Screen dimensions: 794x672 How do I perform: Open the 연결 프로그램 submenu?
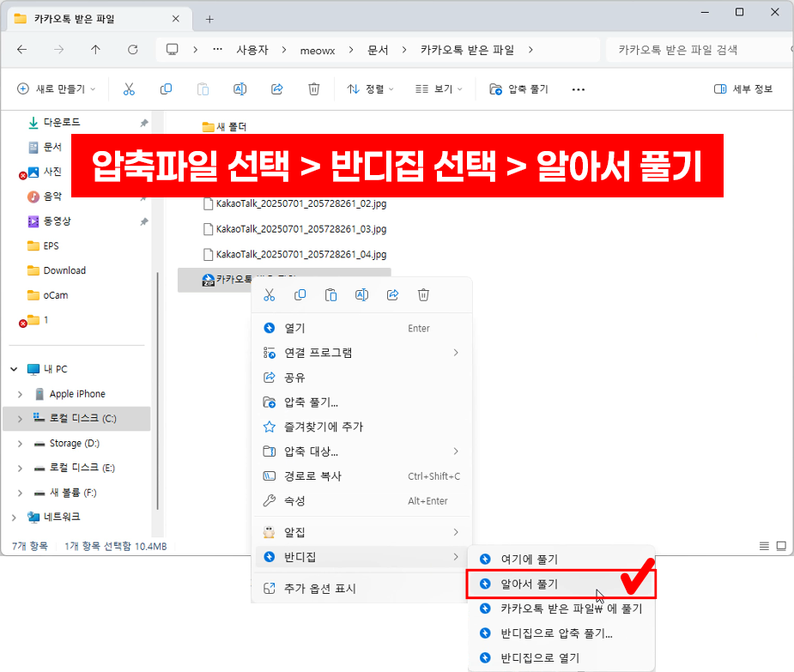click(361, 353)
